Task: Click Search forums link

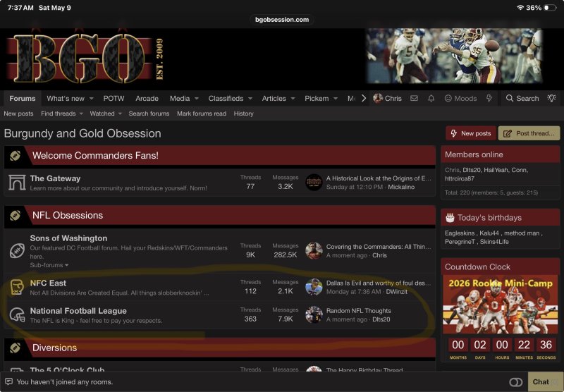Action: [149, 114]
